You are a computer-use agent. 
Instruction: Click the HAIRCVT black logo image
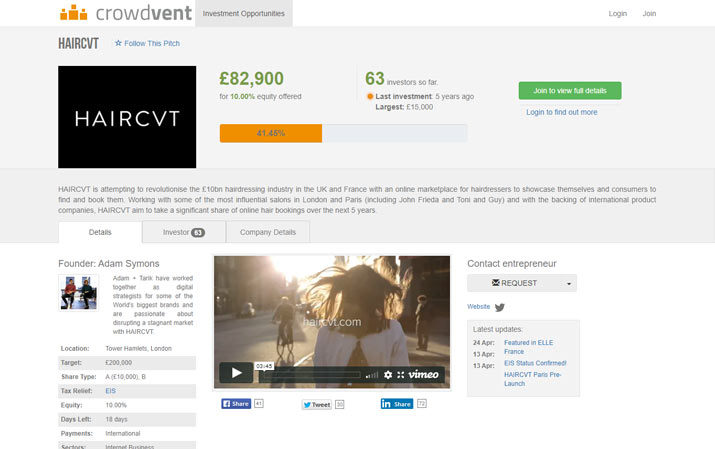pos(127,117)
